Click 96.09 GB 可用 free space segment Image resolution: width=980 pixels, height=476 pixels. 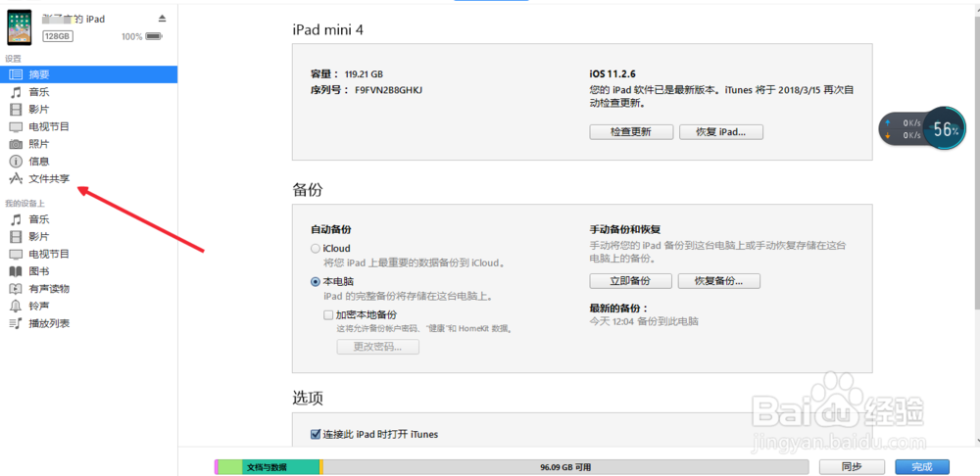[x=565, y=467]
